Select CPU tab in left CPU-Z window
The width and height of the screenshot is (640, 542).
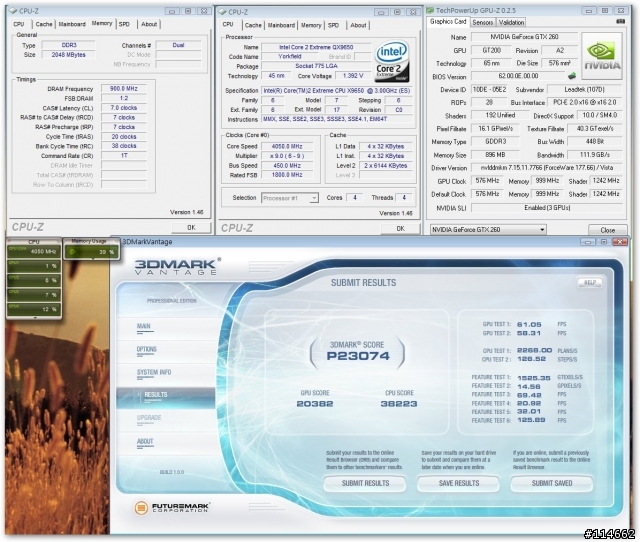(19, 24)
